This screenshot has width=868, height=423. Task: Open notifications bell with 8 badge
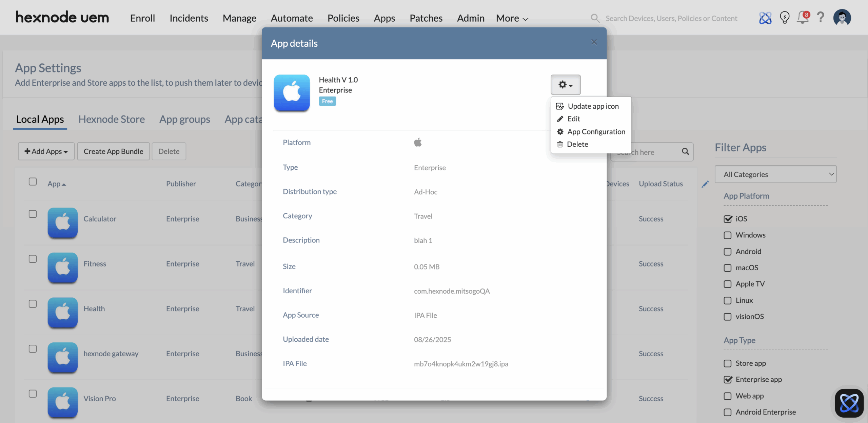(x=803, y=17)
